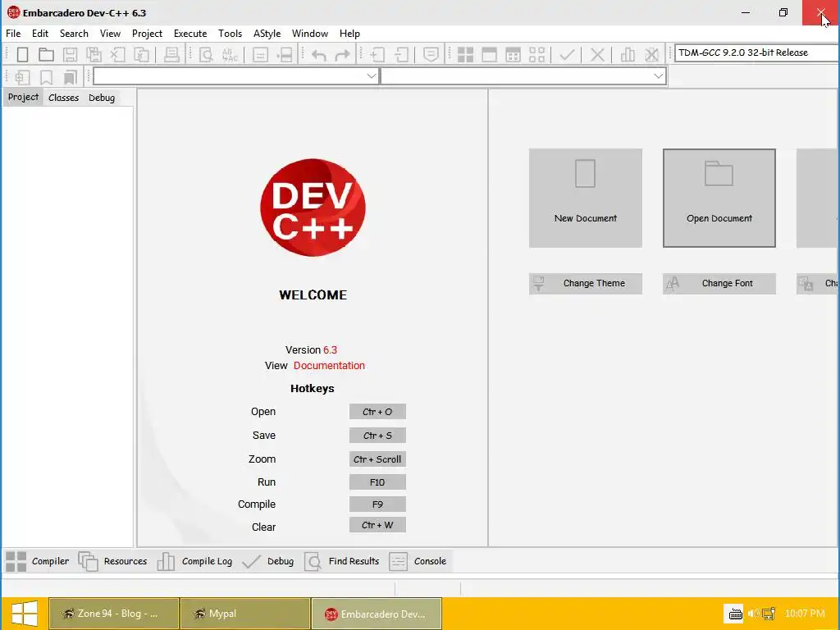Click the F10 Run hotkey button
Screen dimensions: 840x630
click(x=377, y=482)
